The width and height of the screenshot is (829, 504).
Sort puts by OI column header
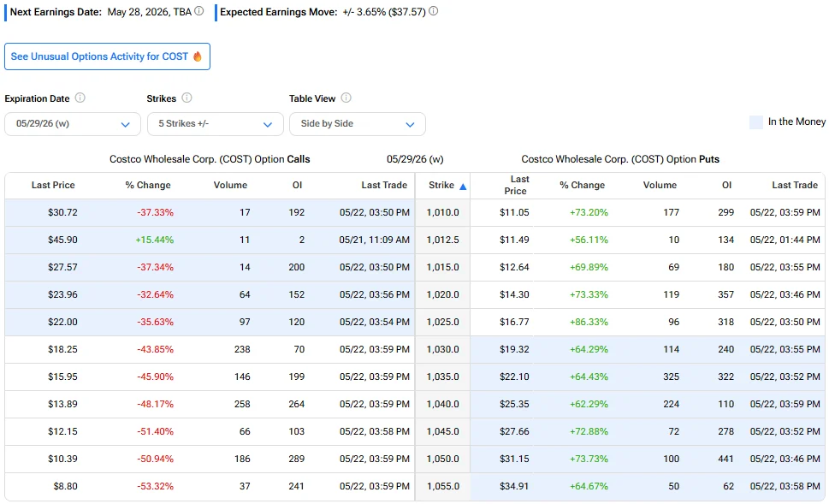(x=727, y=185)
